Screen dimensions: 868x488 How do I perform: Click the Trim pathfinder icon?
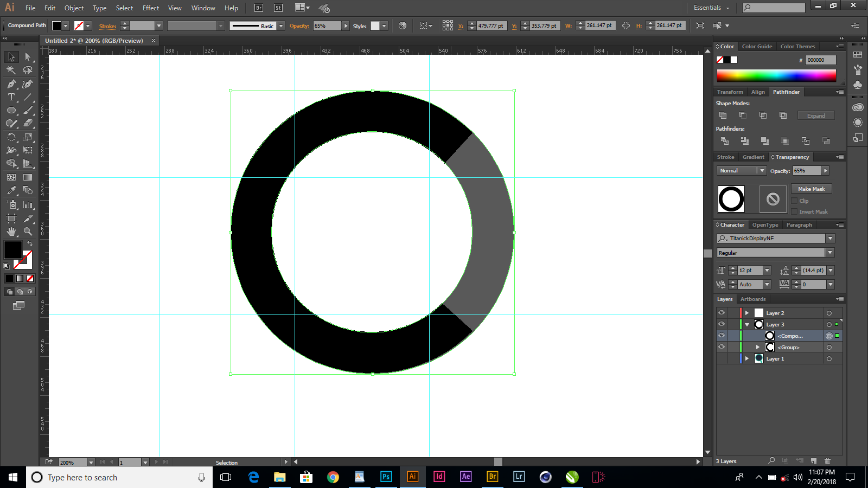744,141
